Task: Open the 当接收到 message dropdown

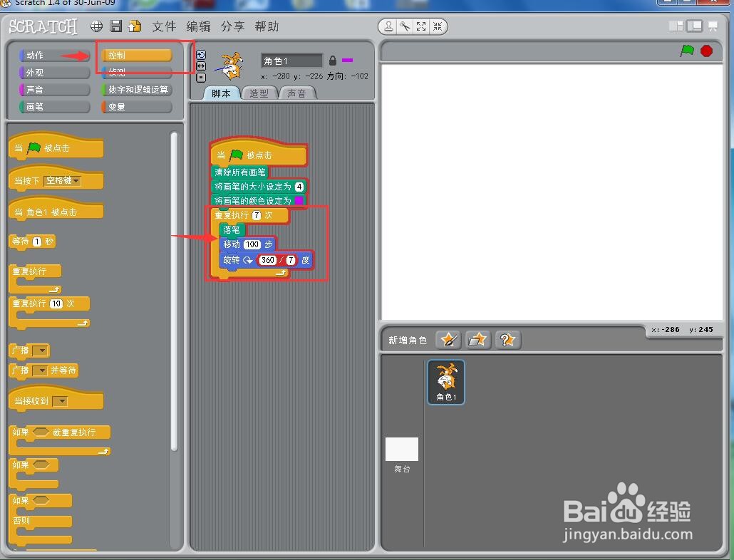Action: coord(61,401)
